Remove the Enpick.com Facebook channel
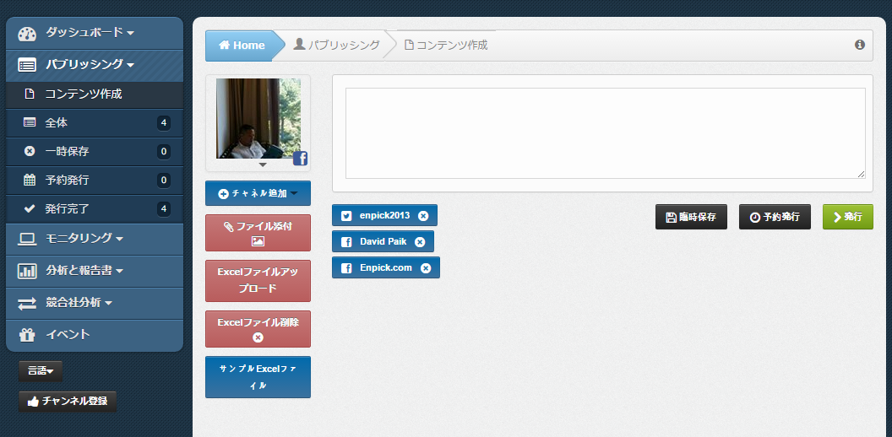This screenshot has width=892, height=437. coord(426,268)
